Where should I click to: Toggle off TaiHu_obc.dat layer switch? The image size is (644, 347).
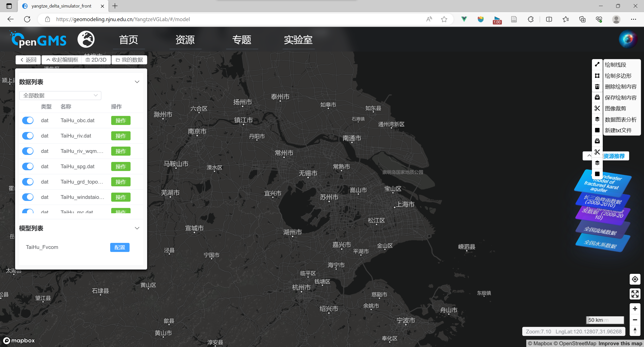pyautogui.click(x=28, y=120)
